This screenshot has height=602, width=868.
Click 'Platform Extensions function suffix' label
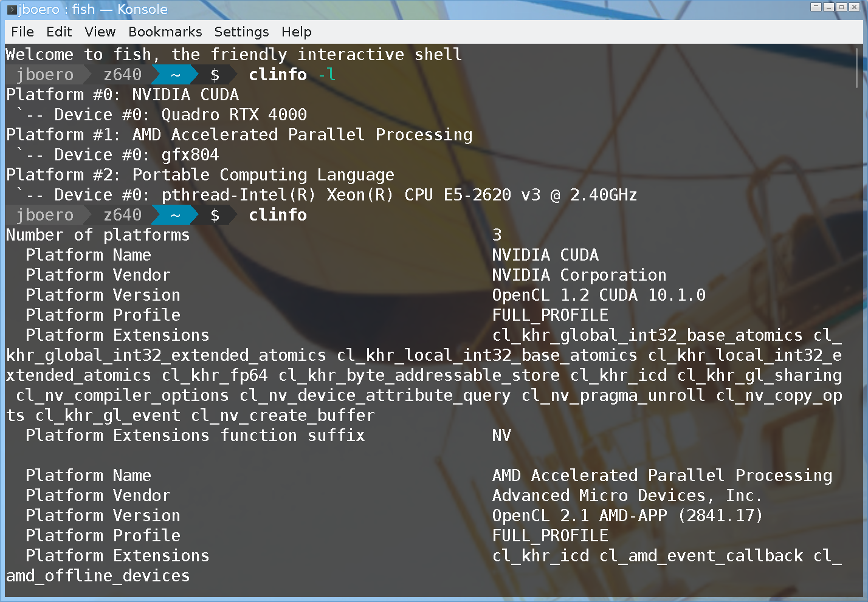[195, 436]
